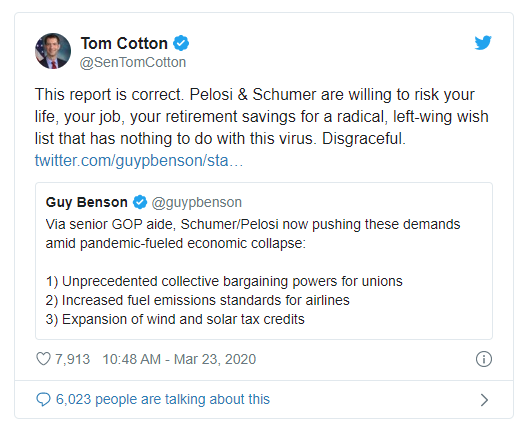Open the @SenTomCotton handle
Screen dimensions: 520x425
133,62
